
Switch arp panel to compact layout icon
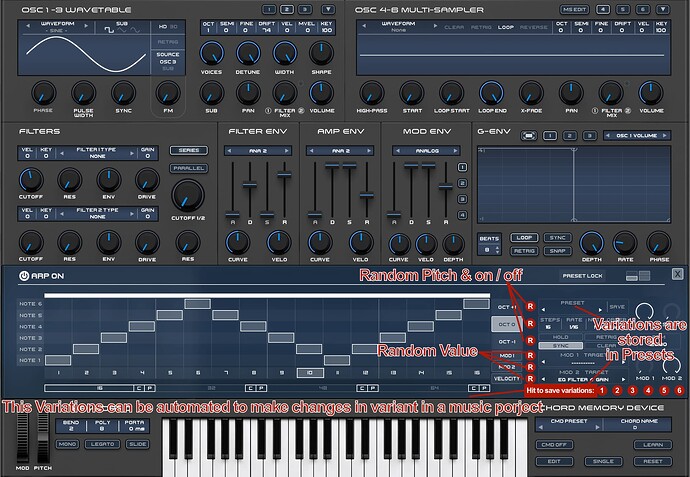click(x=632, y=276)
